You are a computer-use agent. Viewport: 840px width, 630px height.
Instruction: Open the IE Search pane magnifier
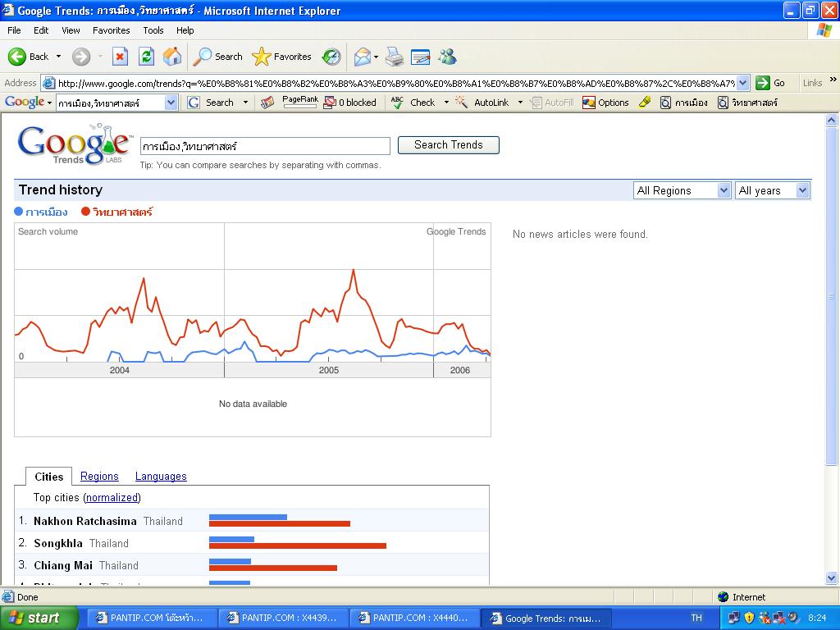(x=217, y=57)
